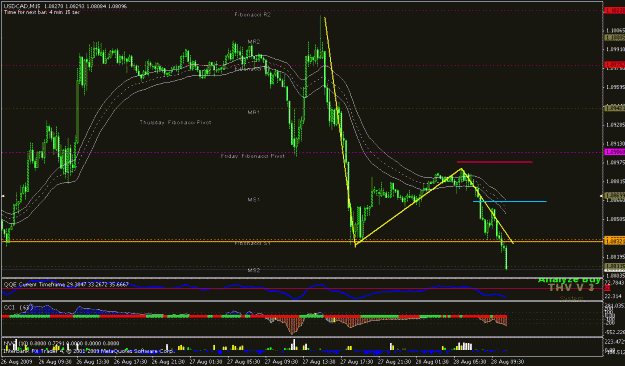Click the '27 Aug 13:30' time axis label
The height and width of the screenshot is (366, 625).
(x=318, y=362)
